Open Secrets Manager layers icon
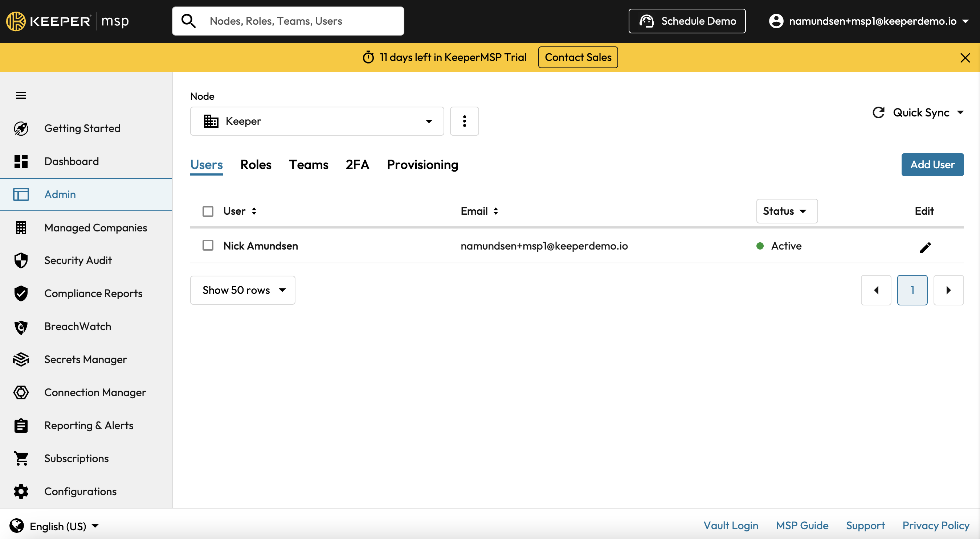 pyautogui.click(x=21, y=359)
